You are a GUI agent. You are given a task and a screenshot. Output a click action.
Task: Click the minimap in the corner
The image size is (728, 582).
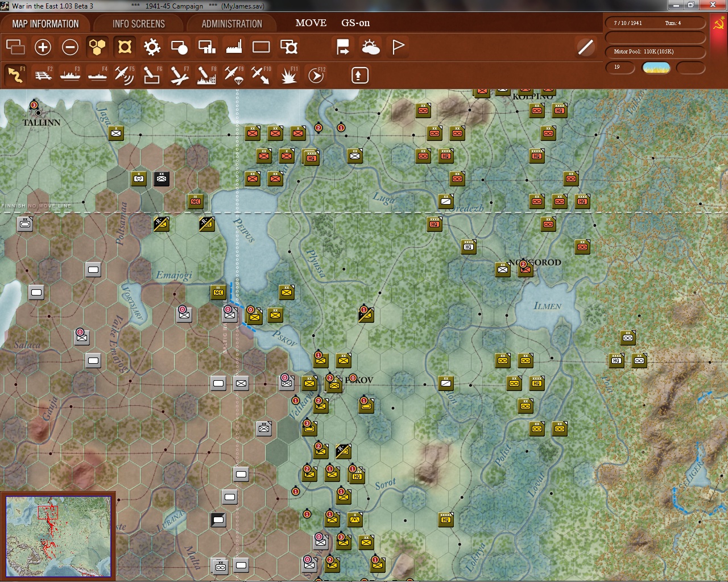(x=59, y=537)
